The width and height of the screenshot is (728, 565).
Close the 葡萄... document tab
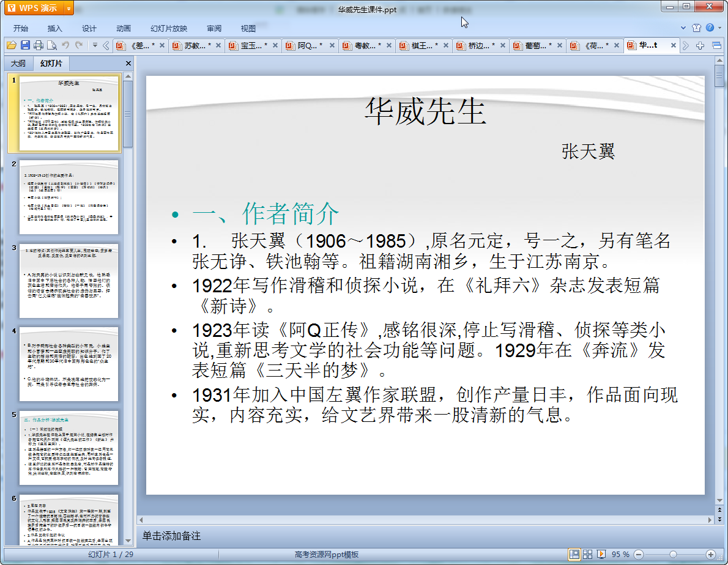point(560,45)
